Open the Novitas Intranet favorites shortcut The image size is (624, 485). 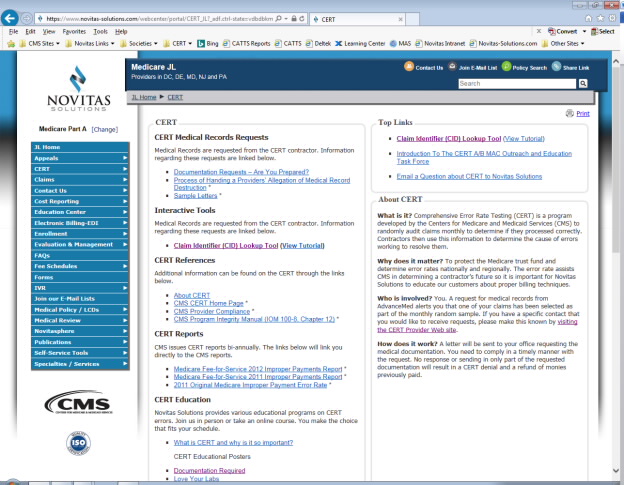click(440, 43)
